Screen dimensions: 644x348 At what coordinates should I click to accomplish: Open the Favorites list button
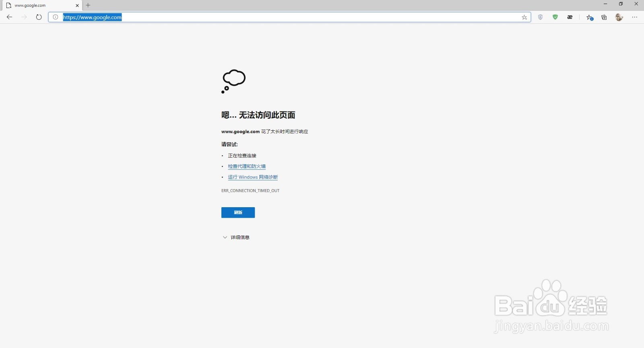click(x=590, y=17)
